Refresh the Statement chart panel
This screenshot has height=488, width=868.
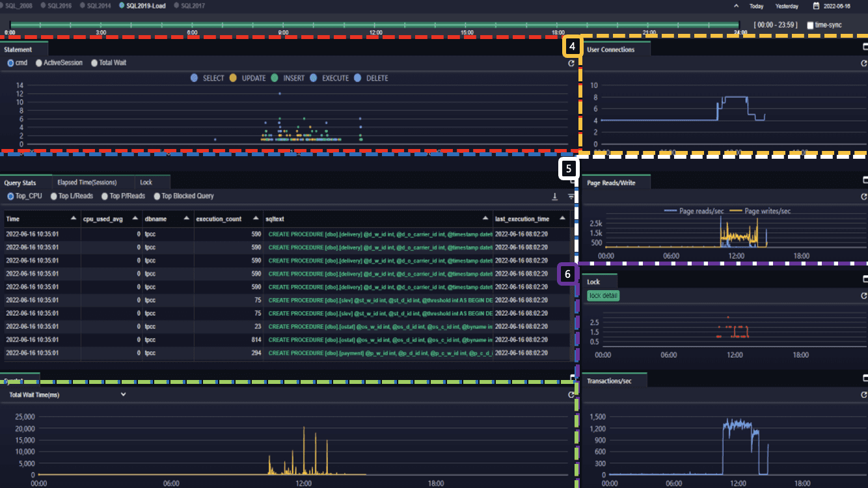click(x=571, y=64)
